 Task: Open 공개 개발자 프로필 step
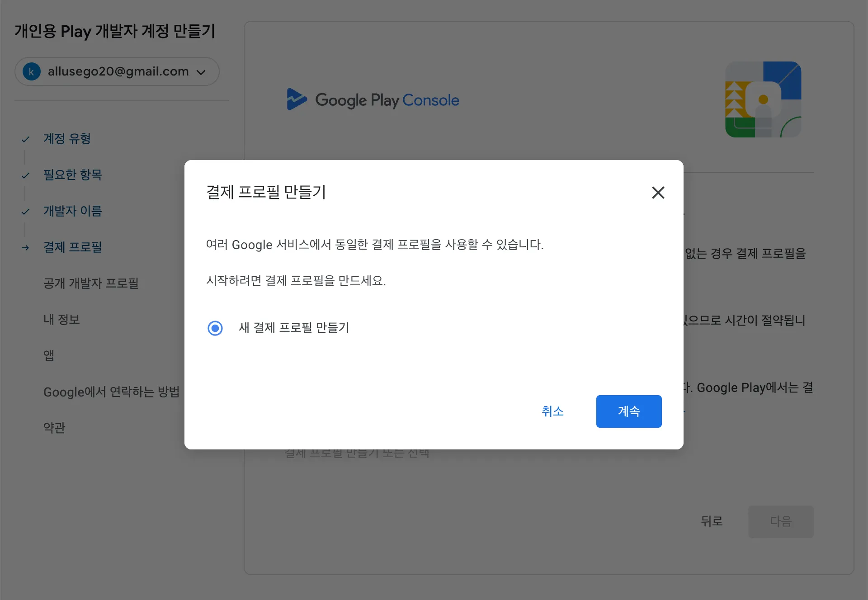pos(91,283)
